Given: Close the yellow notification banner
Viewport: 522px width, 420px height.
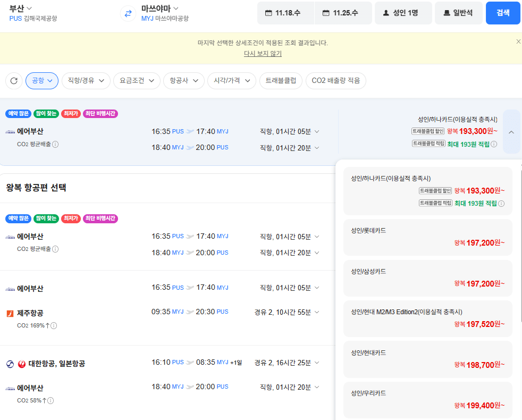Looking at the screenshot, I should click(x=518, y=41).
